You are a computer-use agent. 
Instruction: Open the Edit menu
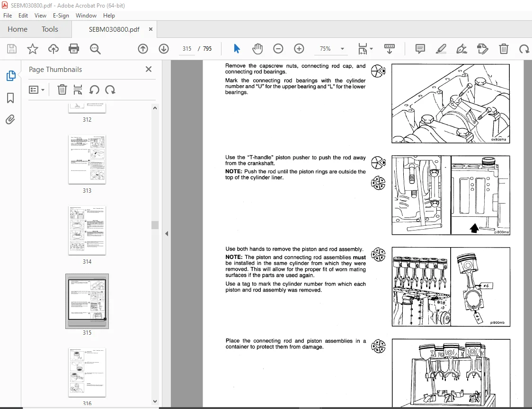point(23,16)
